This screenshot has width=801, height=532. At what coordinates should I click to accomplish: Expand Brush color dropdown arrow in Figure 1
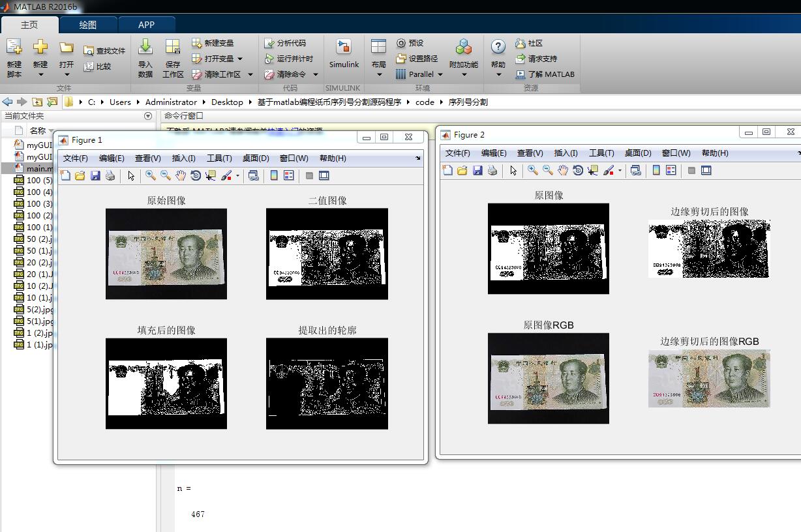[x=237, y=175]
